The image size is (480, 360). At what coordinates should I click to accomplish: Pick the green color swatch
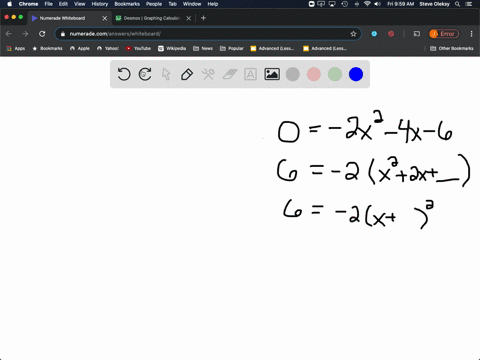click(x=335, y=74)
